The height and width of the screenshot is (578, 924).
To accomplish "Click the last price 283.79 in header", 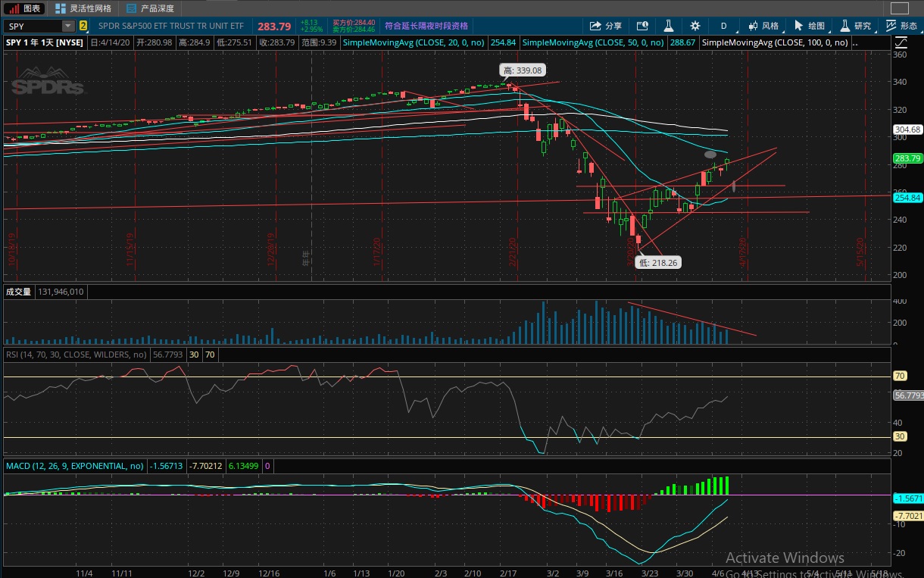I will [x=273, y=27].
